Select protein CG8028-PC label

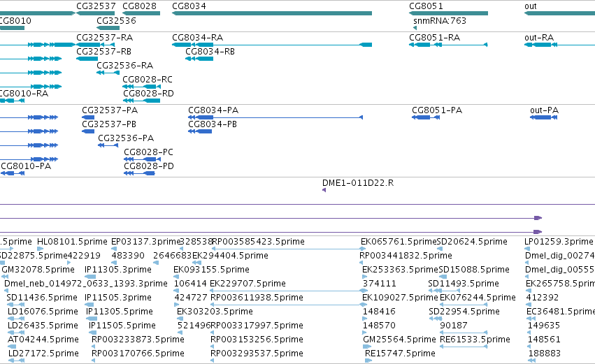tap(148, 152)
